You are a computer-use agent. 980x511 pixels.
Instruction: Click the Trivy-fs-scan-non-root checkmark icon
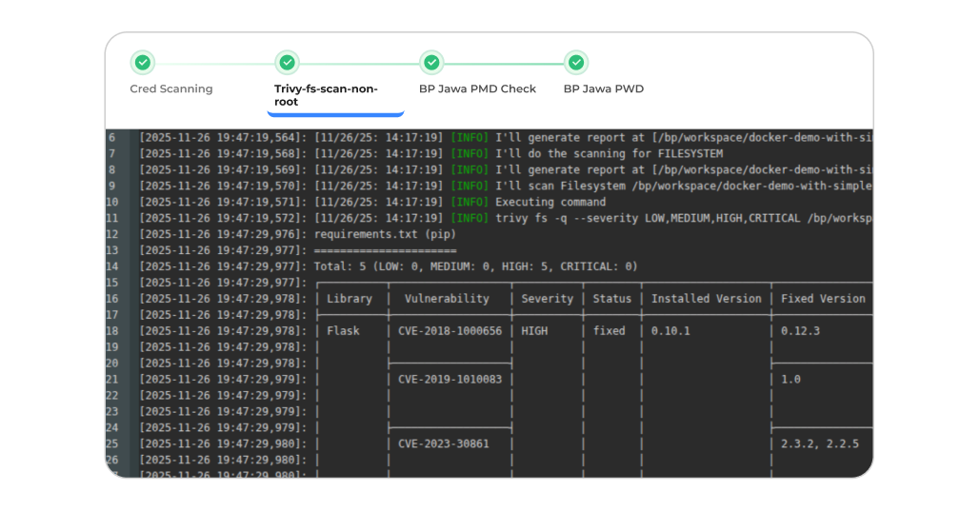(287, 63)
